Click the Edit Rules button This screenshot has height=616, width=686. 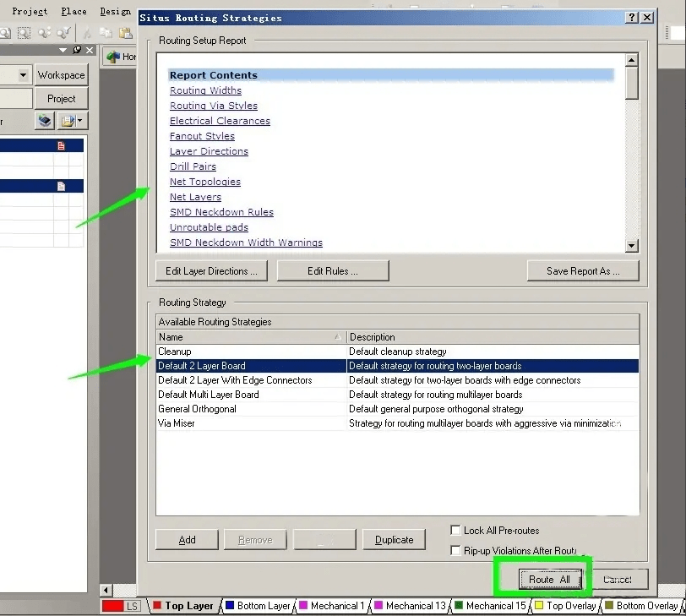(x=333, y=271)
